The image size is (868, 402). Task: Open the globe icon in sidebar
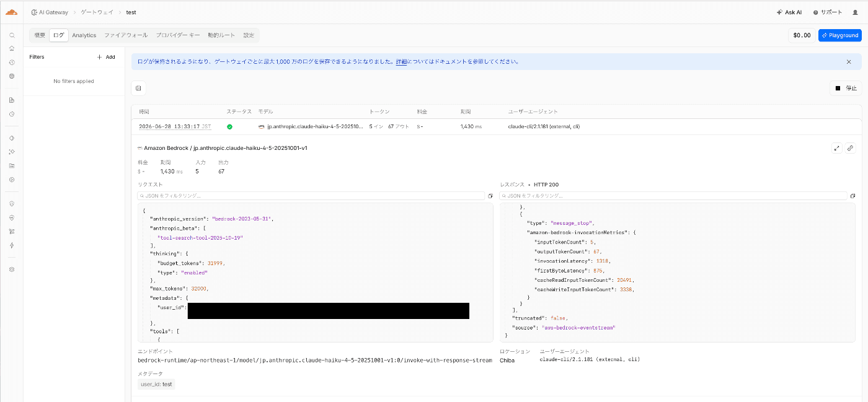(x=12, y=76)
